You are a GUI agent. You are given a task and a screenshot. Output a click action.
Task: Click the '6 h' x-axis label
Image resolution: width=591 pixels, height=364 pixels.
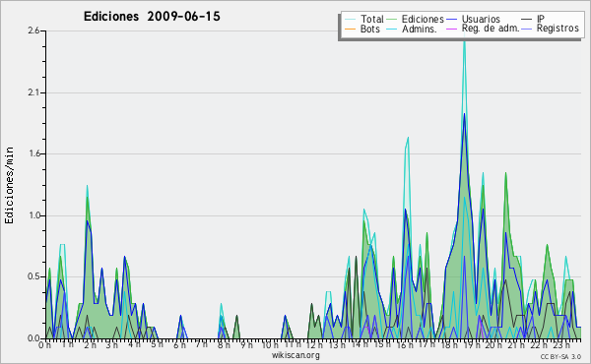point(179,345)
